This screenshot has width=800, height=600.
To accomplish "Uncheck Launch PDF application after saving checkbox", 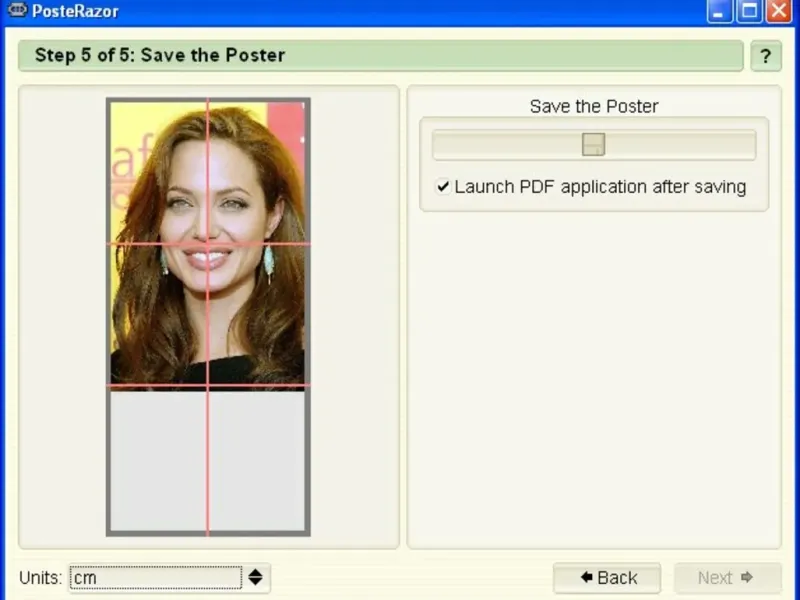I will pyautogui.click(x=443, y=186).
